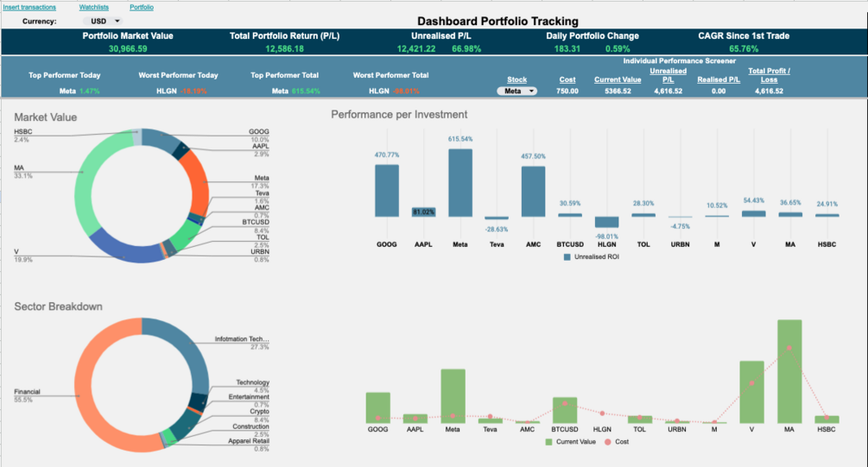The image size is (868, 467).
Task: Go to the Watchlists sheet link
Action: pos(93,7)
